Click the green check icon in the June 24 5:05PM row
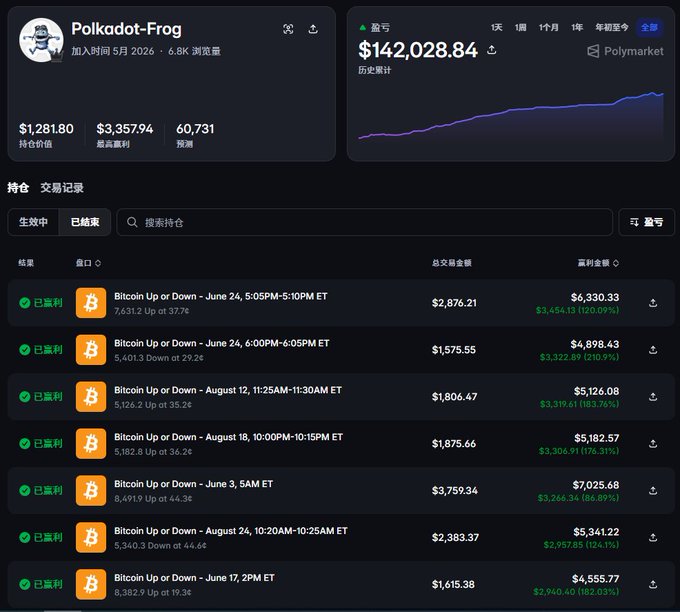The width and height of the screenshot is (680, 612). (25, 303)
